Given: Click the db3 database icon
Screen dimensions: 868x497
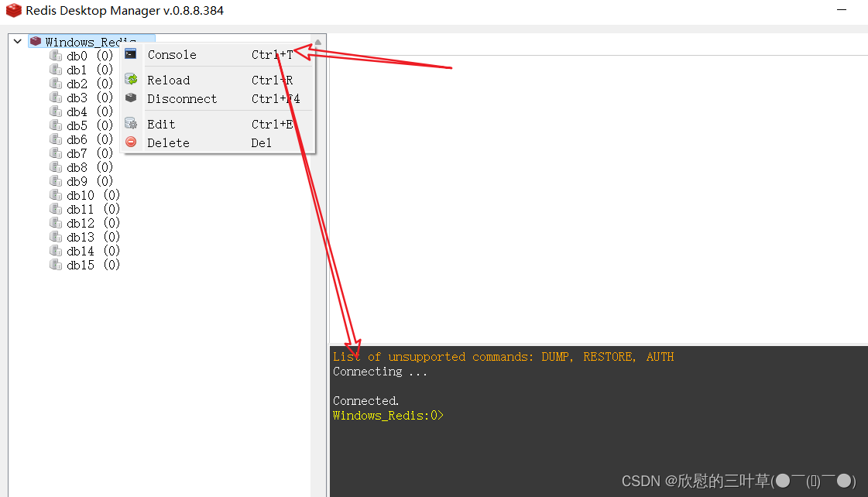Looking at the screenshot, I should [x=55, y=97].
